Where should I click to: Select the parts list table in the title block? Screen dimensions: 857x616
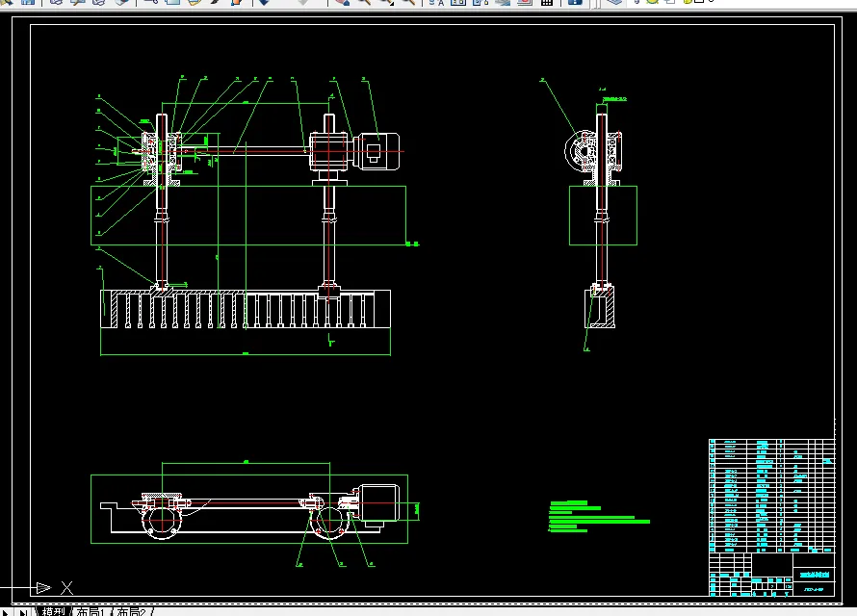coord(771,496)
